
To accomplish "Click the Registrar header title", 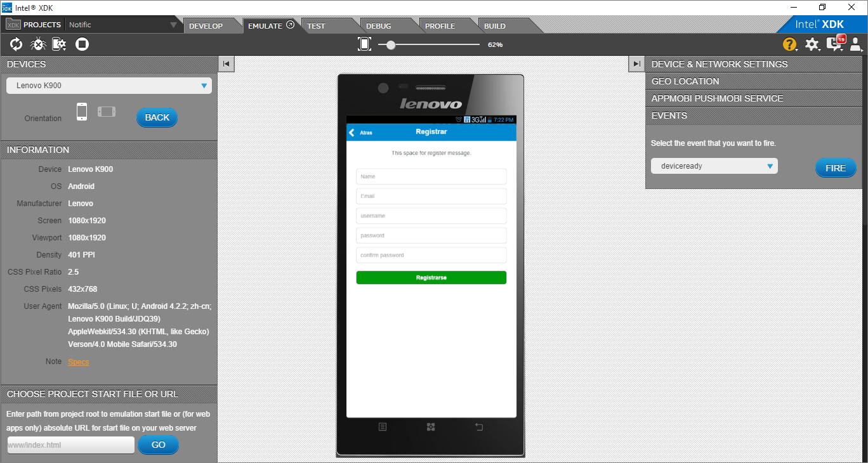I will click(431, 132).
